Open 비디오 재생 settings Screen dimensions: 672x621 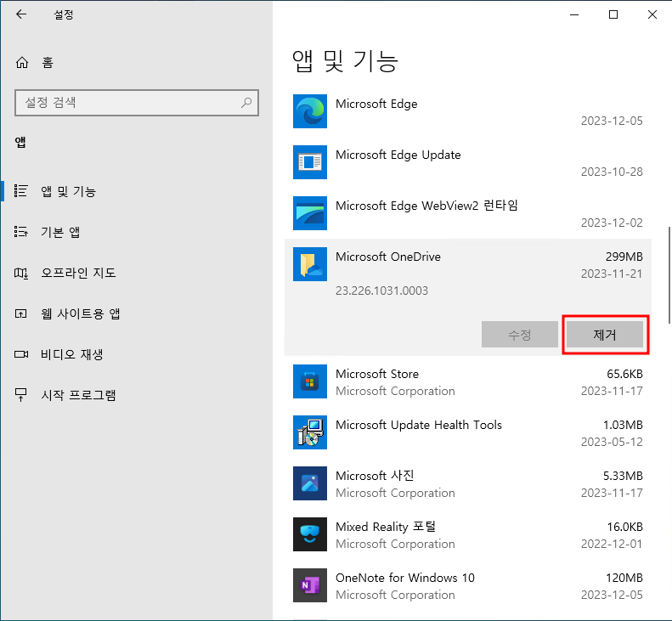[71, 354]
